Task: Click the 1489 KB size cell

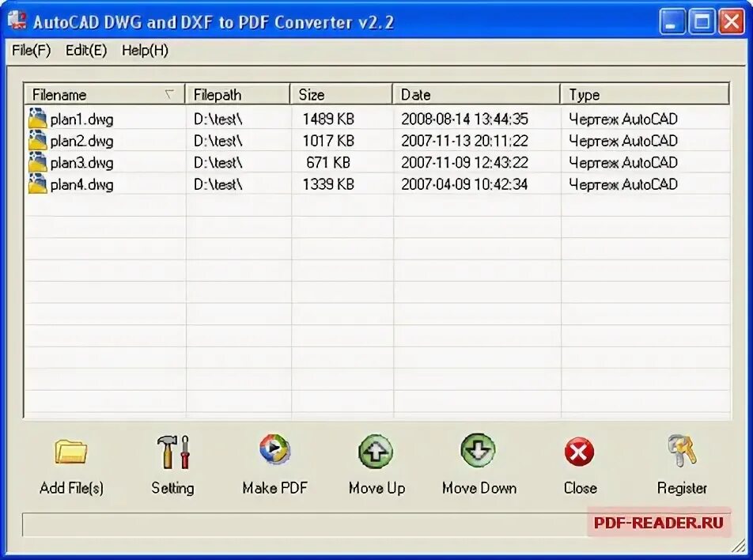Action: (328, 119)
